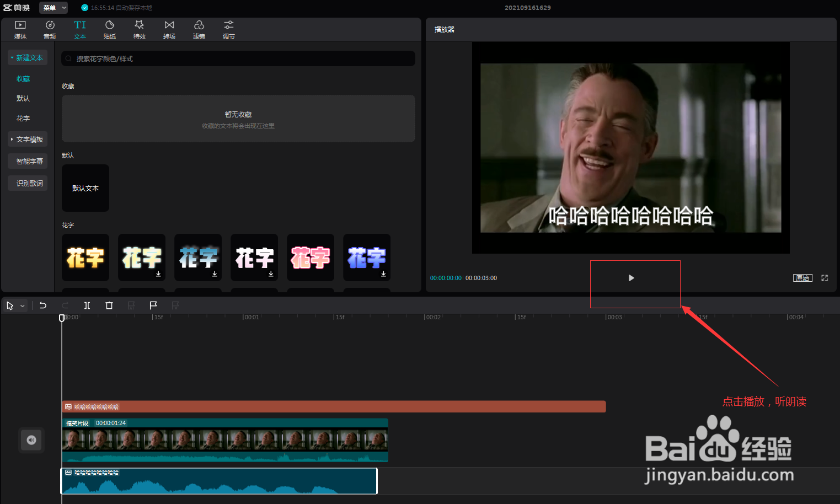
Task: Open the 调节 adjustment tab
Action: (x=229, y=30)
